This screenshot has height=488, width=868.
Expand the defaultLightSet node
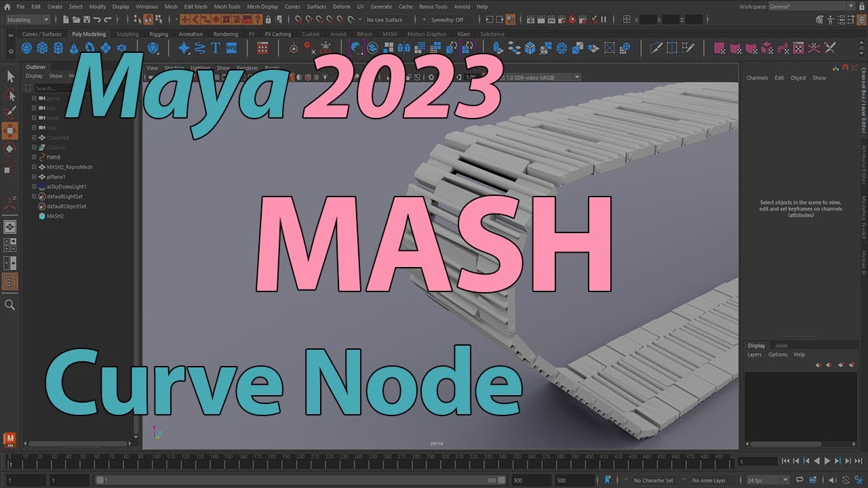coord(34,196)
